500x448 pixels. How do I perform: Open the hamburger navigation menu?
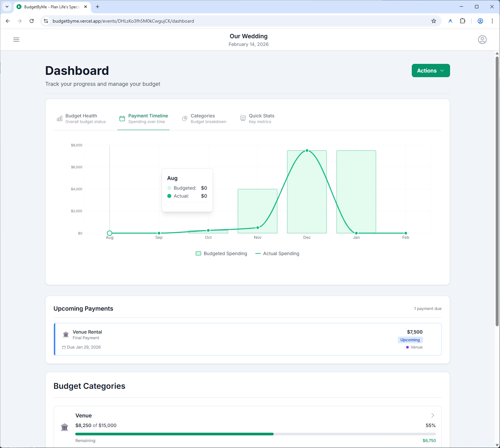tap(16, 40)
